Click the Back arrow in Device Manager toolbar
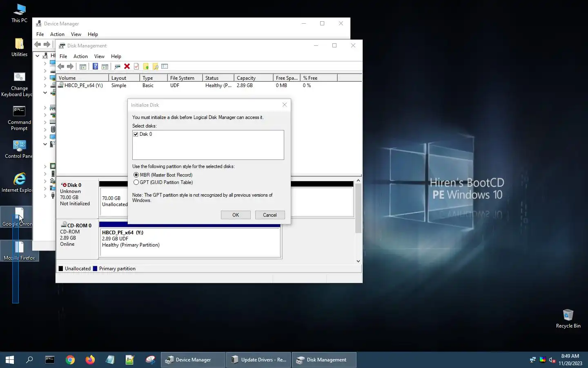 pyautogui.click(x=38, y=45)
